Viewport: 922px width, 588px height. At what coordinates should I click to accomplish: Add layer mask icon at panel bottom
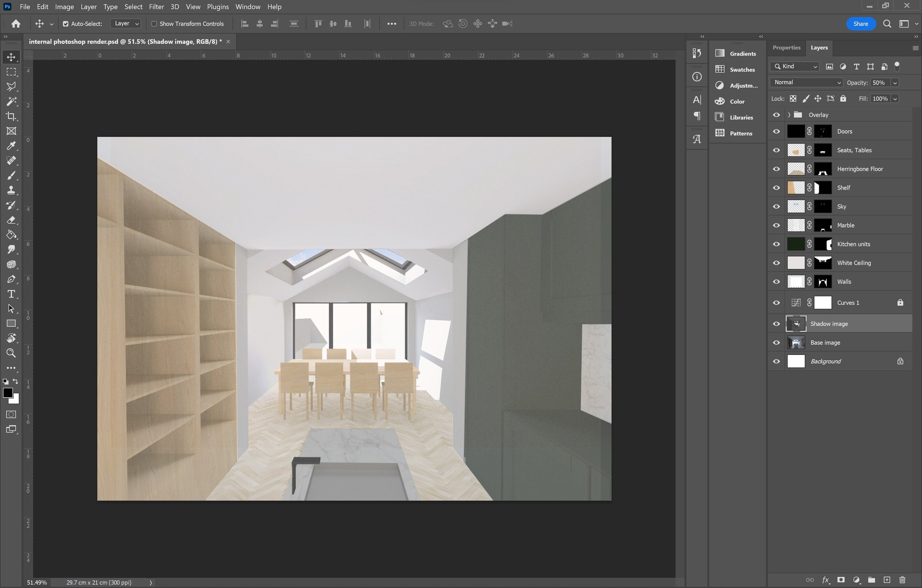tap(841, 580)
